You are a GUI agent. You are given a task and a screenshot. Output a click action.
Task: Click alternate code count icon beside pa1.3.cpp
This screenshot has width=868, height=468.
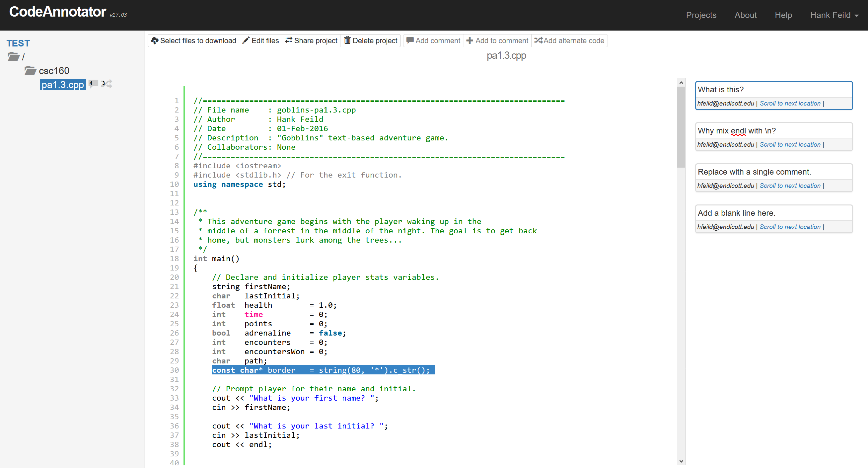107,84
